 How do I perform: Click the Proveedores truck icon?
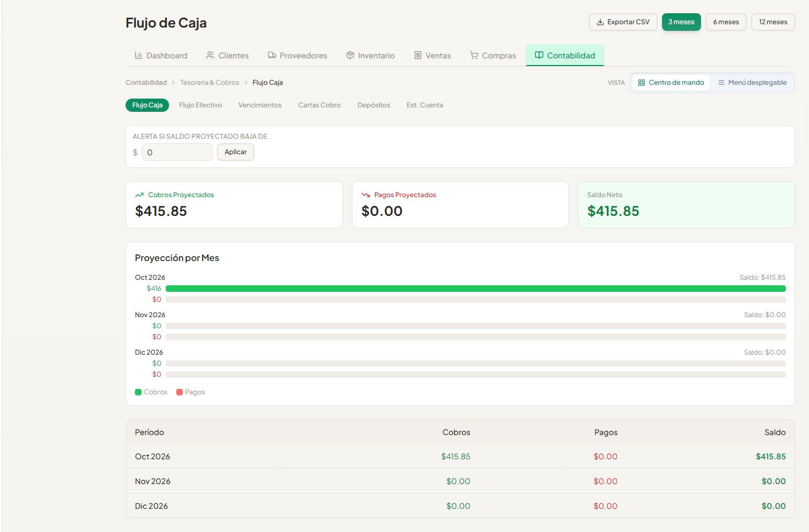click(x=272, y=55)
